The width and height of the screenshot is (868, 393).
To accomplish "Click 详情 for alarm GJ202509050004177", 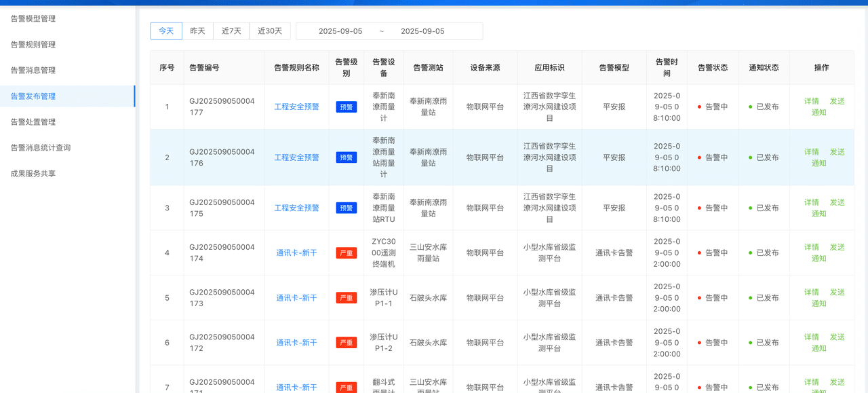I will pos(812,101).
